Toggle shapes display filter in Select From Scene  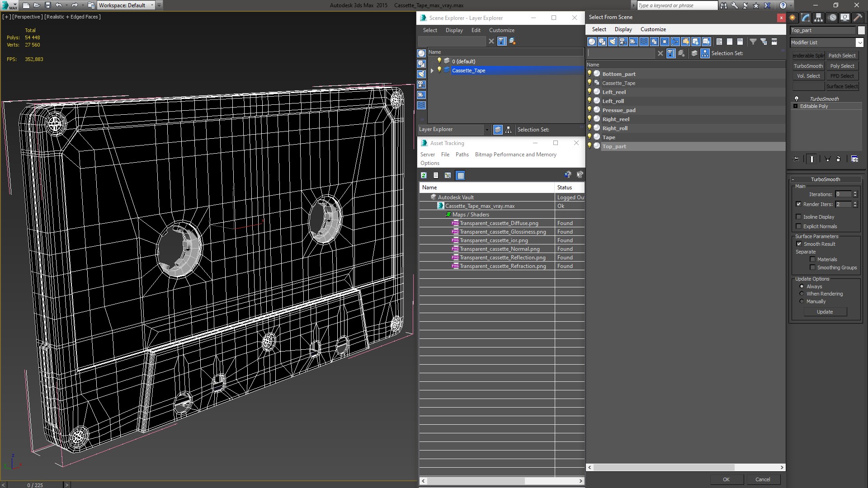point(602,42)
